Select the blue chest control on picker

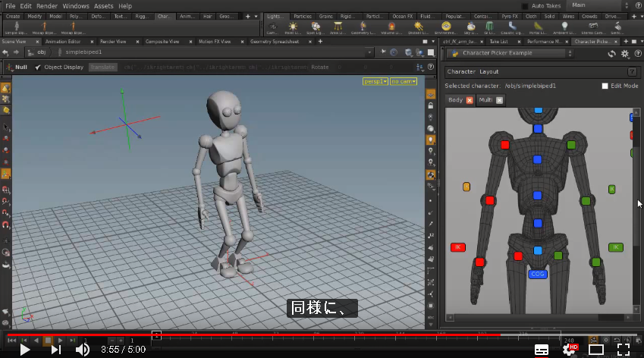tap(537, 159)
